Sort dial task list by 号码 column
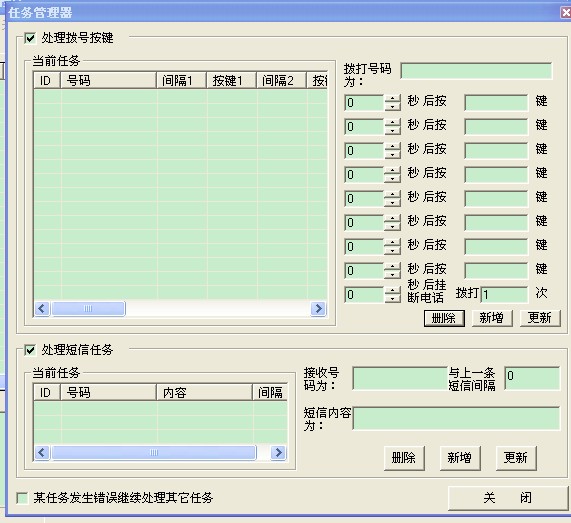 pos(108,80)
